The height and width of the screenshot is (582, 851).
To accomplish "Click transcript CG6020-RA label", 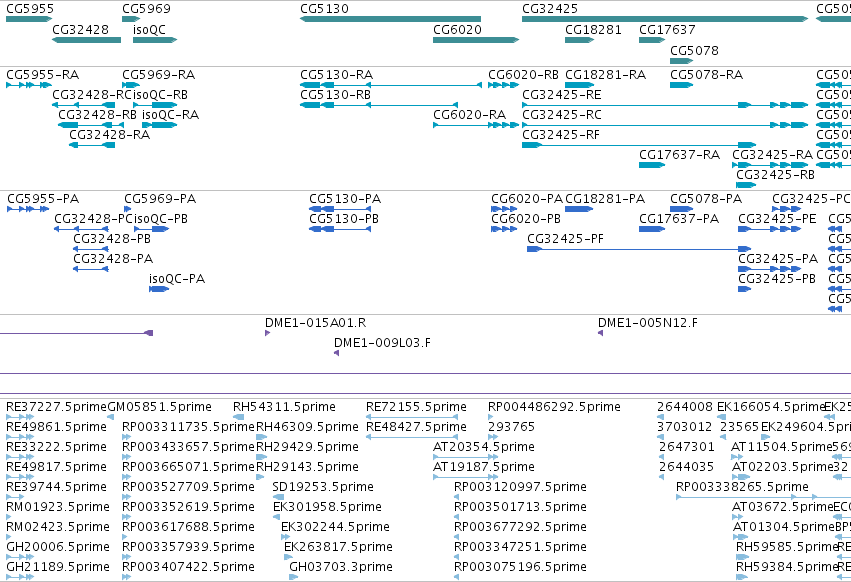I will pos(469,115).
